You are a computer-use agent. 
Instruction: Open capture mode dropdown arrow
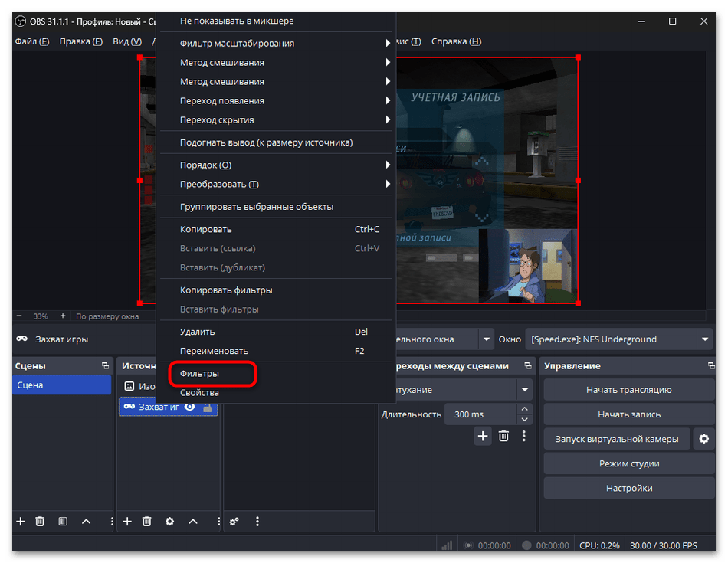tap(486, 339)
